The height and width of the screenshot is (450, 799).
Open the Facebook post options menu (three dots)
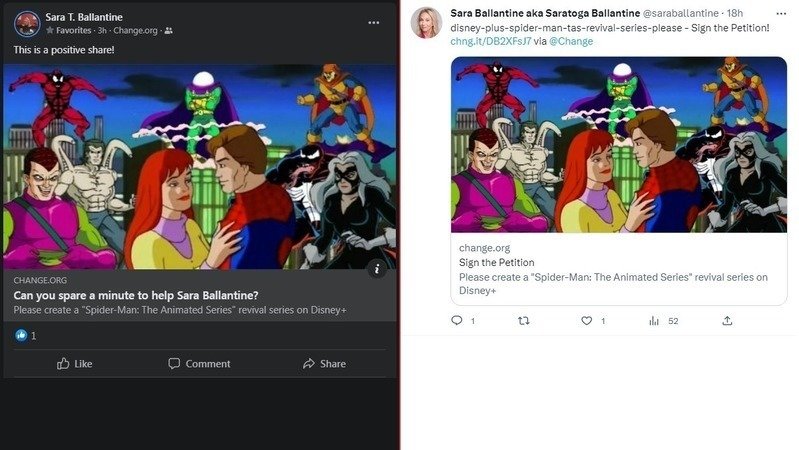coord(373,22)
